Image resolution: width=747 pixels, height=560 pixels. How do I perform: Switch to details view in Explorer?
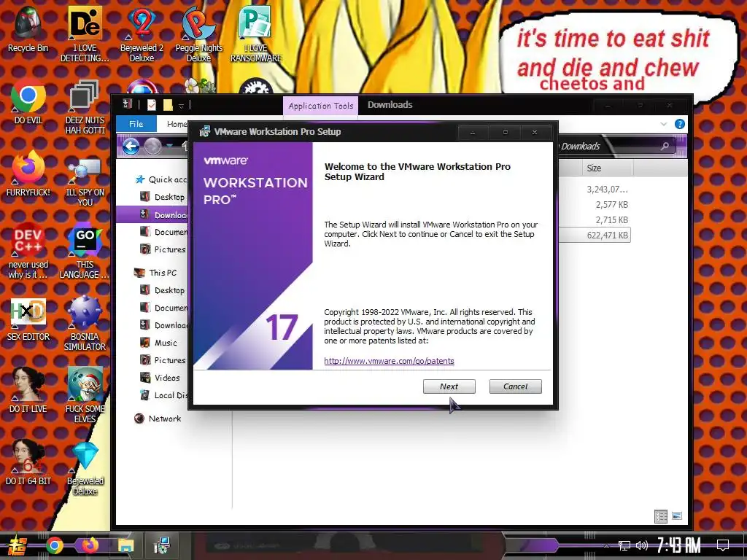(x=661, y=516)
